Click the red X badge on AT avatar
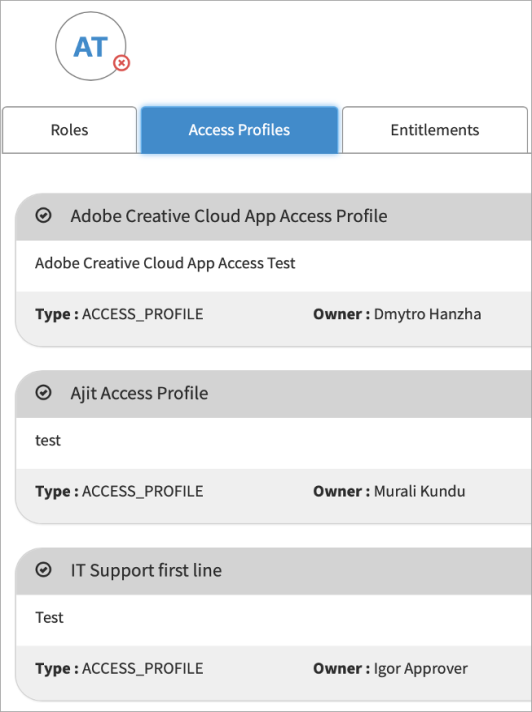Image resolution: width=532 pixels, height=712 pixels. click(x=121, y=63)
